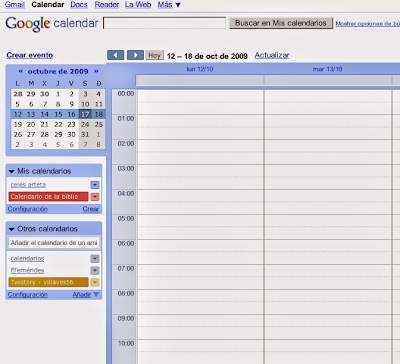Click Actualizar link
The width and height of the screenshot is (400, 364).
pos(272,55)
